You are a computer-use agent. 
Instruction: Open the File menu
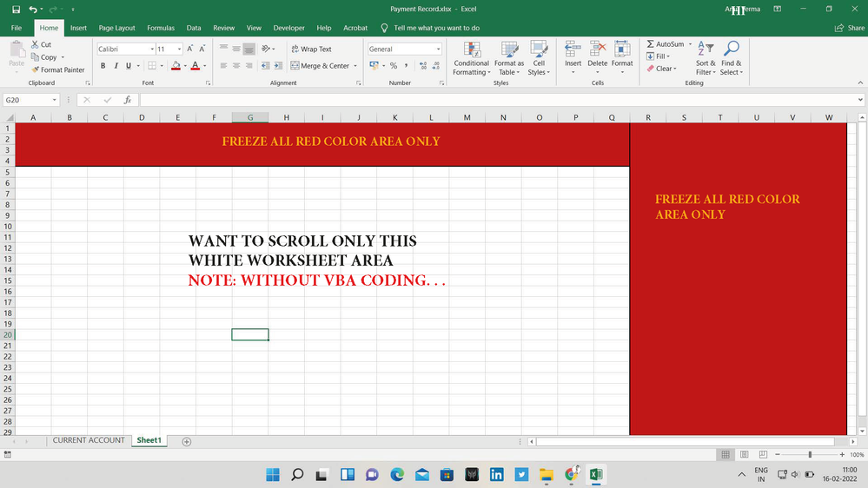(x=17, y=28)
